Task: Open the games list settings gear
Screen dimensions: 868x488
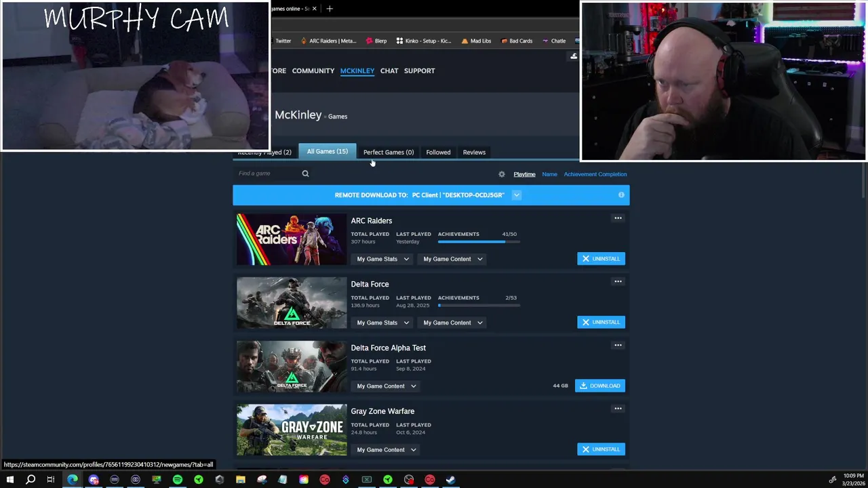Action: click(x=502, y=174)
